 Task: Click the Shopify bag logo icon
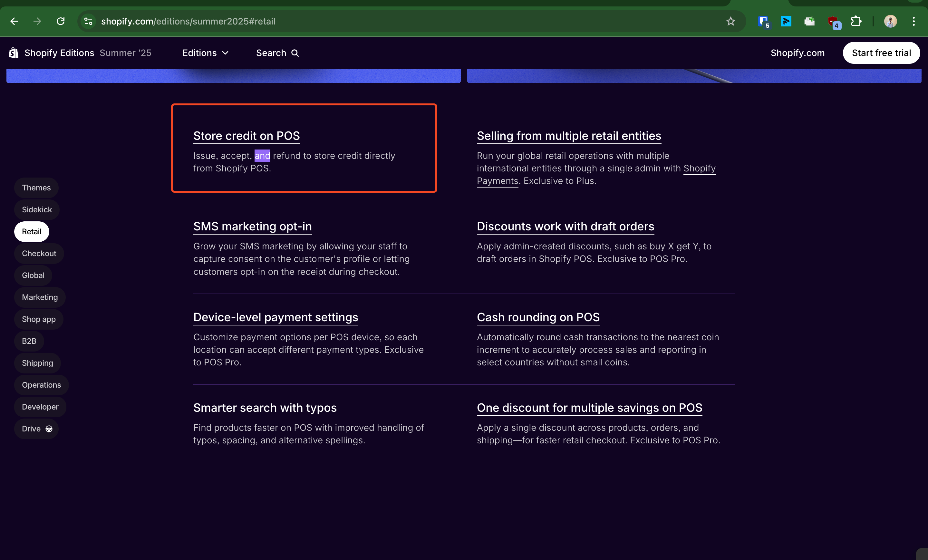(x=14, y=53)
